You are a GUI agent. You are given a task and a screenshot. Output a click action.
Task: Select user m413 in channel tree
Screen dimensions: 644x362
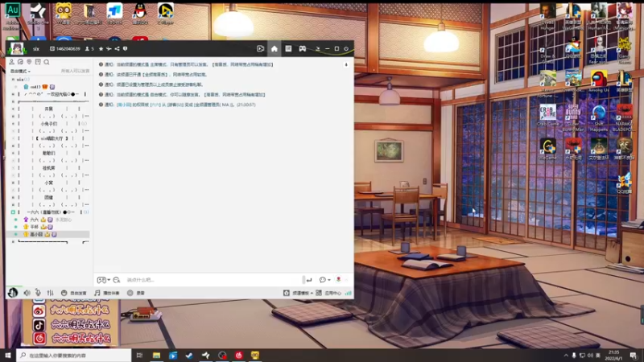pyautogui.click(x=35, y=87)
